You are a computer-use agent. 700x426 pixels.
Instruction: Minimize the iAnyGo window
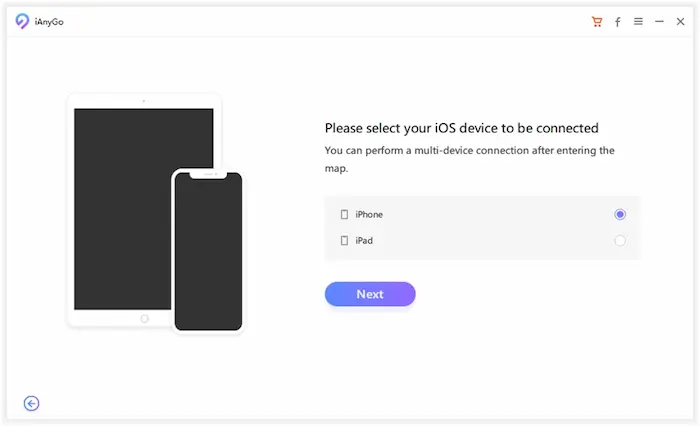click(659, 21)
